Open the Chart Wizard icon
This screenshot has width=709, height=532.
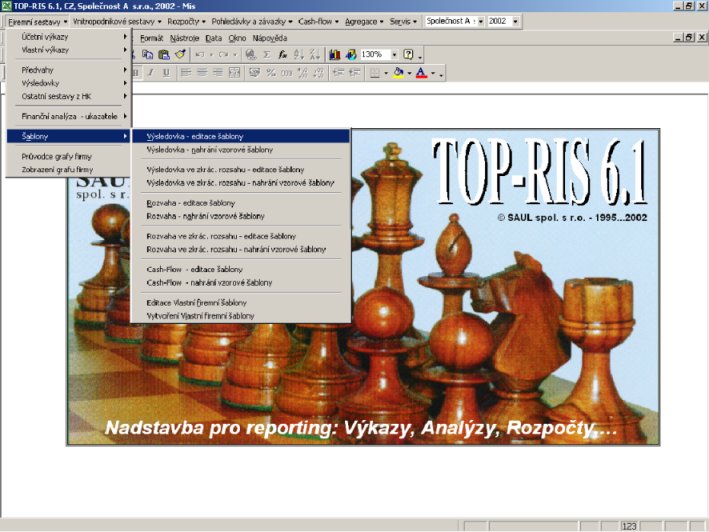(x=335, y=55)
